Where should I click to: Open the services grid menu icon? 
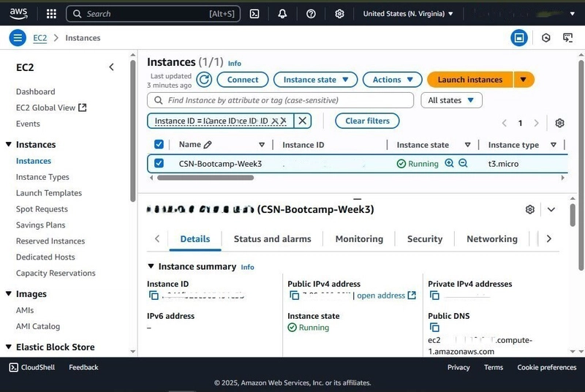(51, 14)
